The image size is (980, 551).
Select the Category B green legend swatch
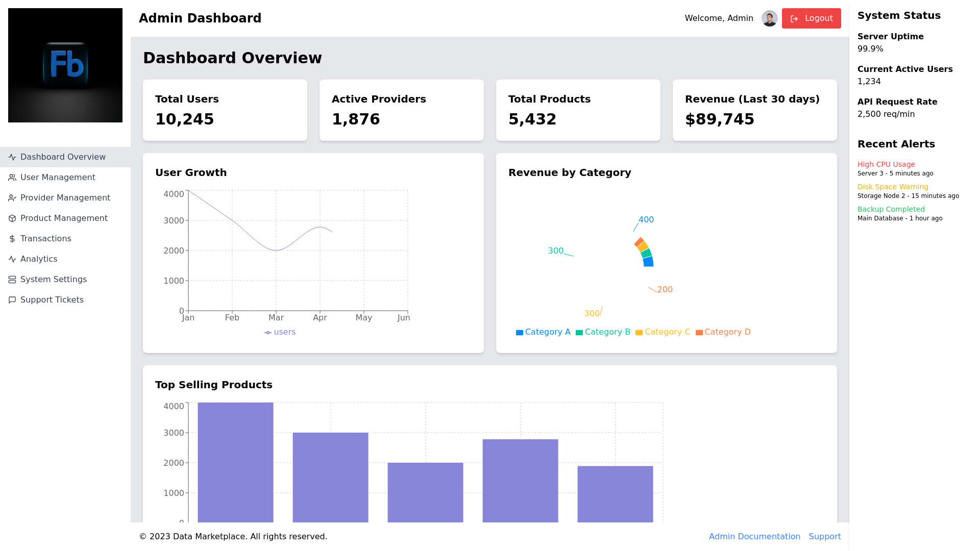(x=579, y=333)
